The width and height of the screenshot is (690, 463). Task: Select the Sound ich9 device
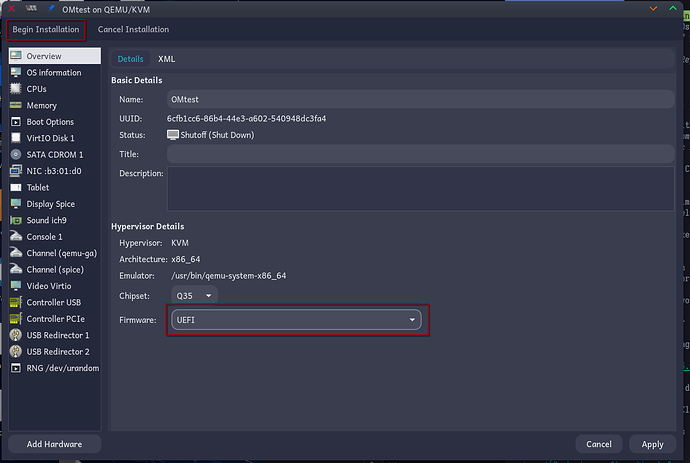coord(48,220)
